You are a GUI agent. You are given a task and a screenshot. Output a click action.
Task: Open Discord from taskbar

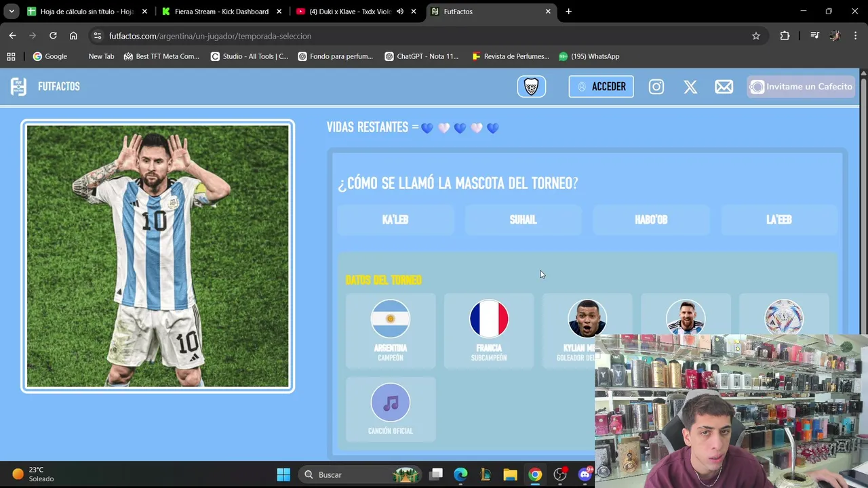tap(585, 474)
